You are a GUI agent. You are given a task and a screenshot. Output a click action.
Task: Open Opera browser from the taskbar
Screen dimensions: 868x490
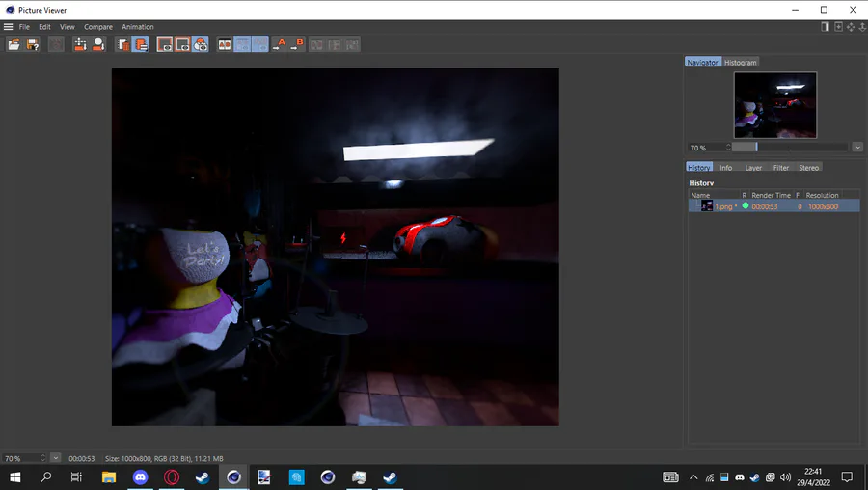(172, 476)
